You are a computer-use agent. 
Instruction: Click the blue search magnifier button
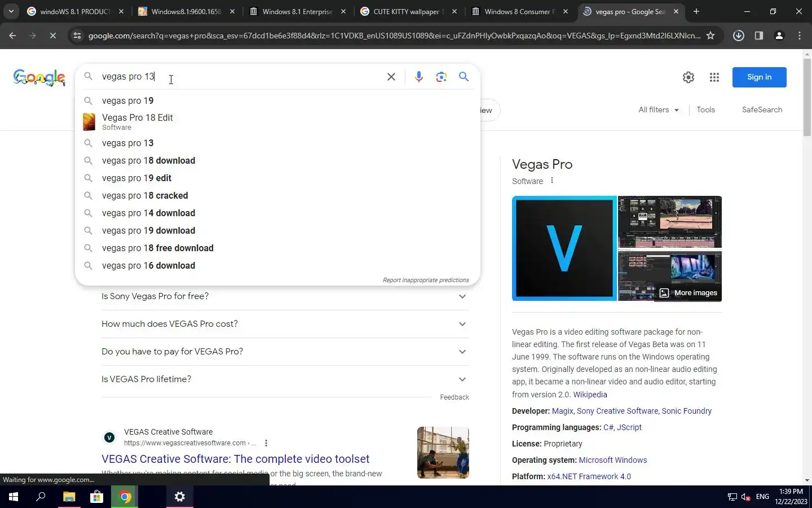(464, 77)
